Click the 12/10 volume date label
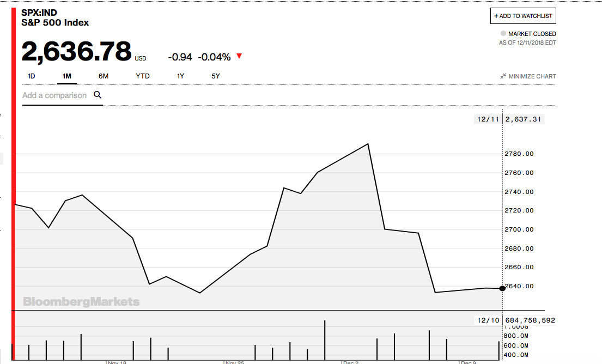Viewport: 602px width, 364px height. point(488,320)
